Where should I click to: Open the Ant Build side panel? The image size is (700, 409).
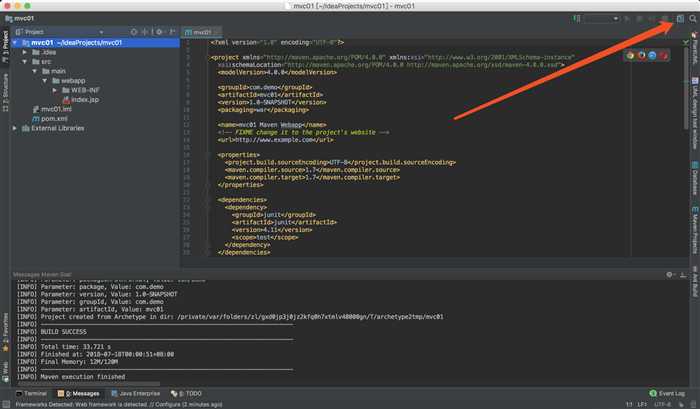pos(695,281)
